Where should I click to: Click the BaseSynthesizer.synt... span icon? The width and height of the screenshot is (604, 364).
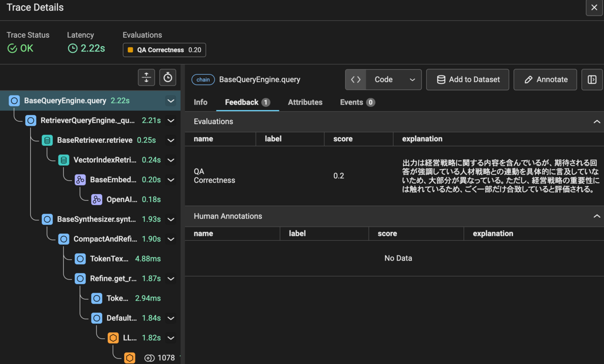47,219
